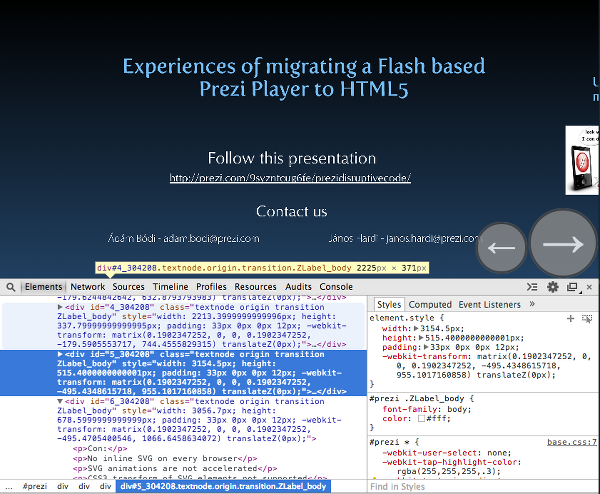
Task: Click the 'Follow this presentation' heading
Action: click(292, 158)
